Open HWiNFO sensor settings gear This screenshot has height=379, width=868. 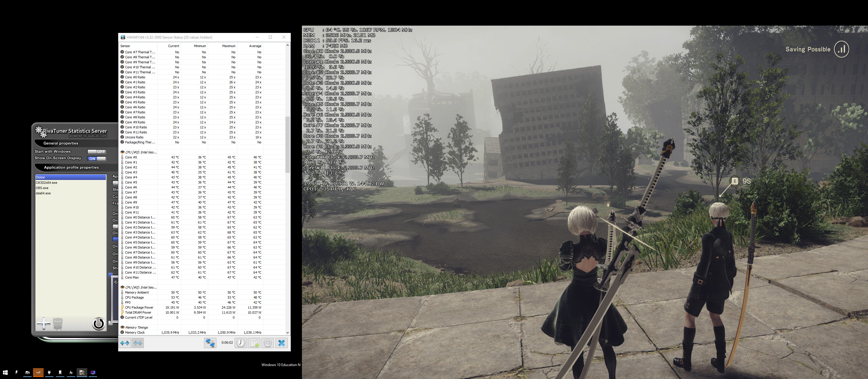(x=267, y=343)
